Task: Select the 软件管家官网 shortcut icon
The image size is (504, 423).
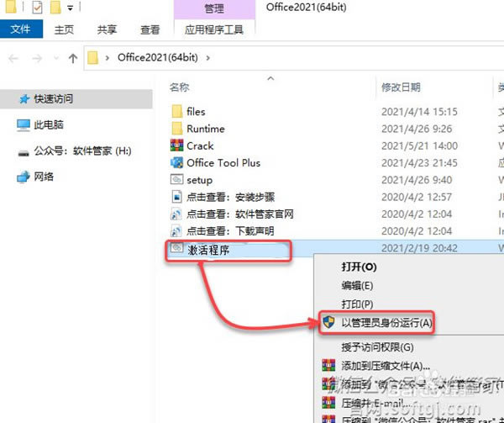Action: coord(176,214)
